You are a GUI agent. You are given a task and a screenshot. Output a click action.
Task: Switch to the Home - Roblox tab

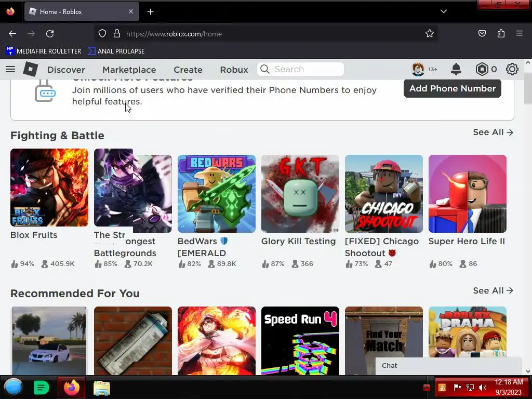(82, 11)
